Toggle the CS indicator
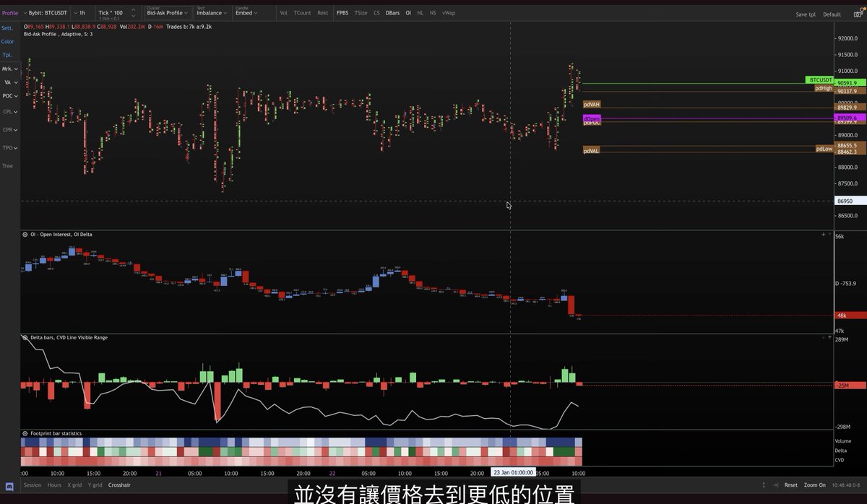867x504 pixels. tap(376, 13)
